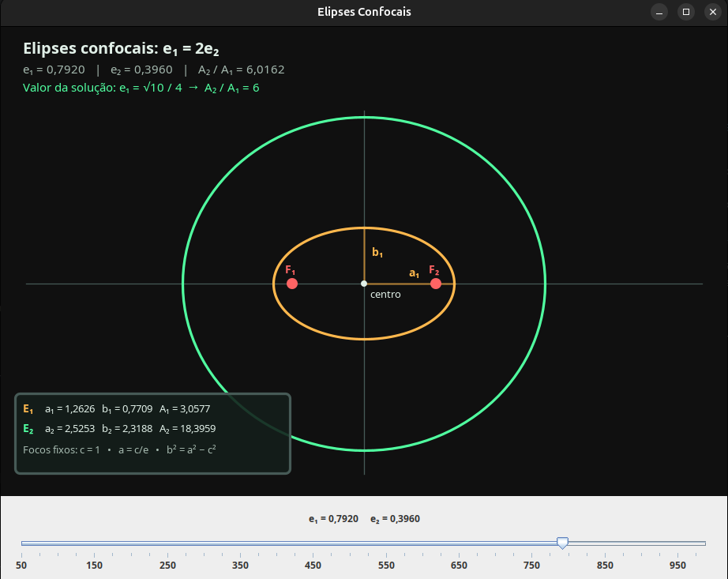Viewport: 728px width, 579px height.
Task: Click the orange a₁ semi-major axis label
Action: click(415, 273)
